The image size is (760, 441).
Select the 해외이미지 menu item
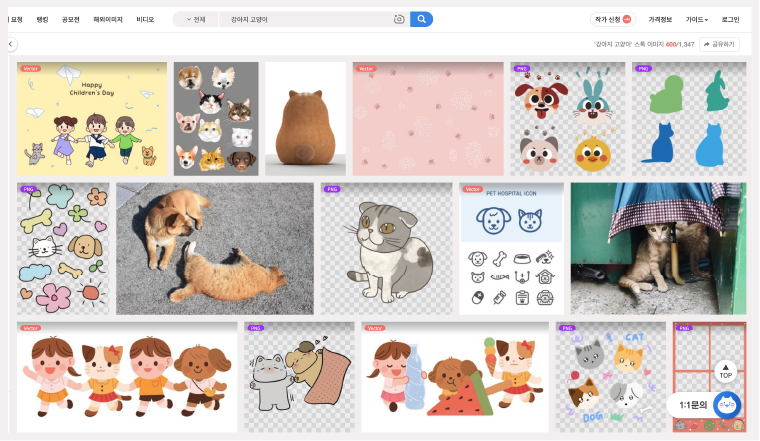click(x=106, y=19)
